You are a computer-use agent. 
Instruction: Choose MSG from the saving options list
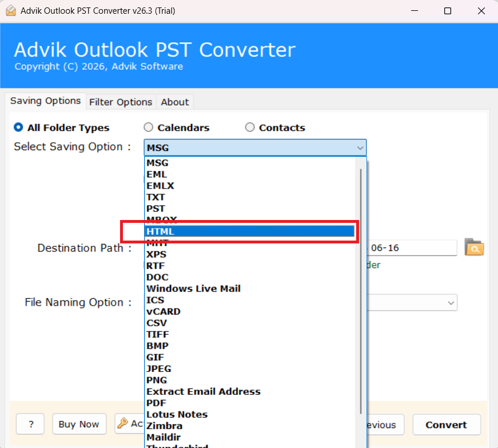tap(250, 163)
